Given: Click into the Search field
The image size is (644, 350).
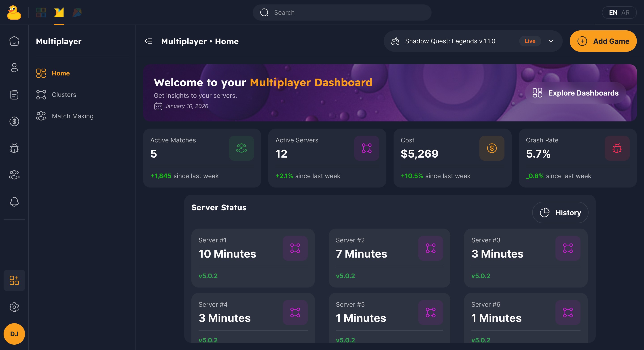Looking at the screenshot, I should point(341,12).
